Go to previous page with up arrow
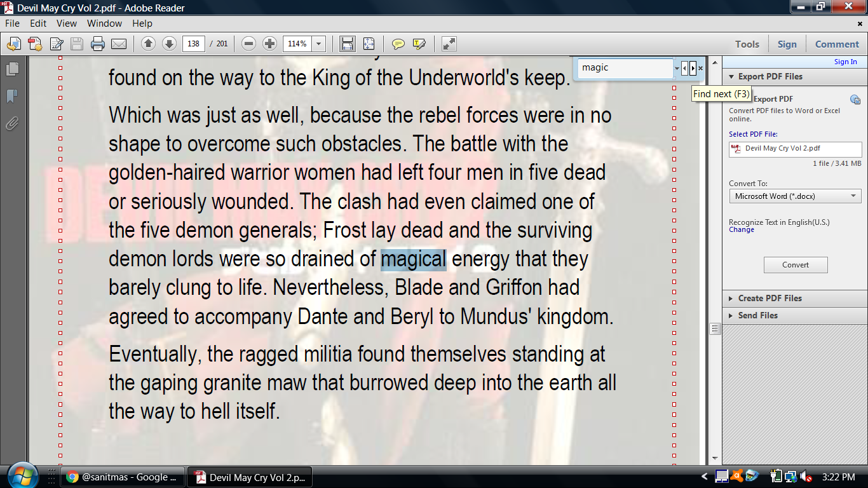 [x=148, y=44]
